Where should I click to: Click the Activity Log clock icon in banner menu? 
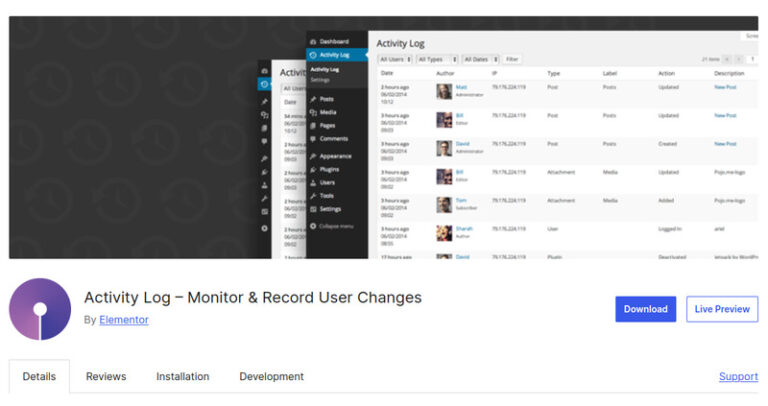tap(313, 55)
